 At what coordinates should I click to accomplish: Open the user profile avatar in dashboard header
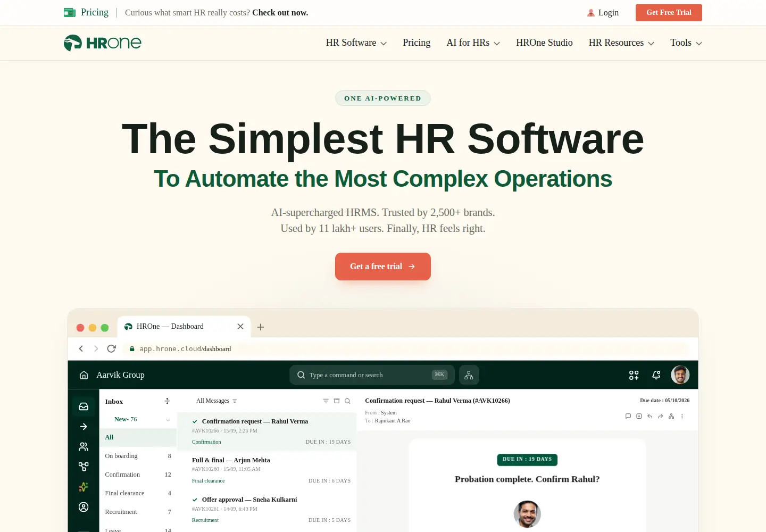pyautogui.click(x=680, y=375)
